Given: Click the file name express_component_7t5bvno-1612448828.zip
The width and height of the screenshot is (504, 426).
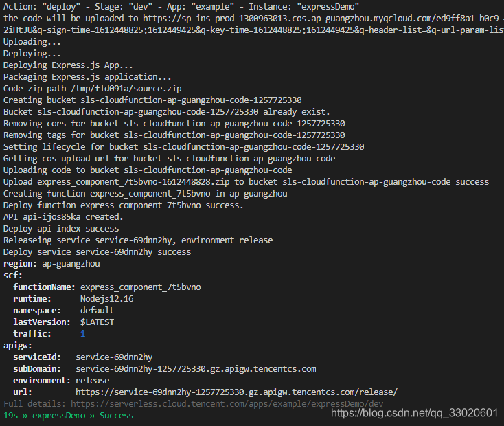Looking at the screenshot, I should pos(133,182).
